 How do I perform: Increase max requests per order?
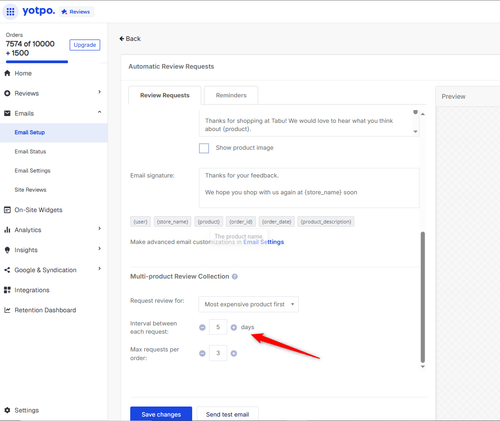coord(234,353)
